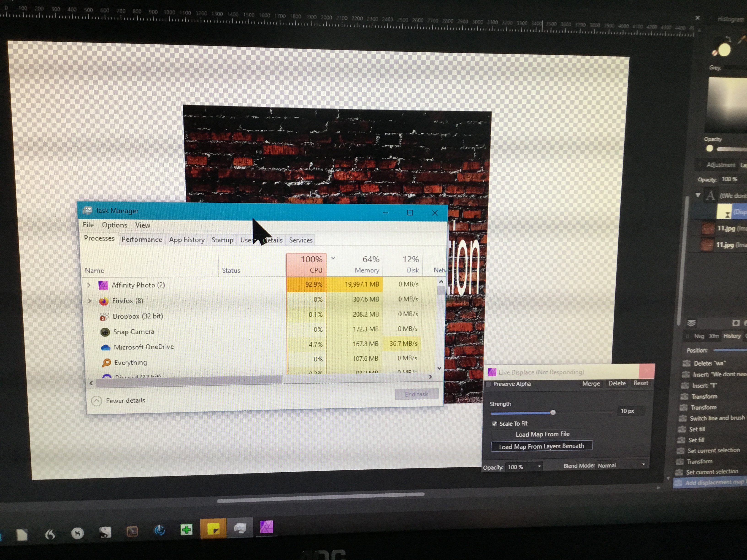Click the process list scroll-down arrow
The width and height of the screenshot is (747, 560).
click(x=439, y=368)
